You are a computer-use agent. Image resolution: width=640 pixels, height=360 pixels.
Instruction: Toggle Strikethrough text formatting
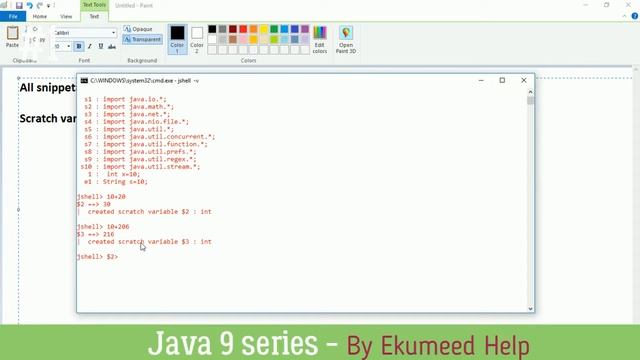pos(112,47)
